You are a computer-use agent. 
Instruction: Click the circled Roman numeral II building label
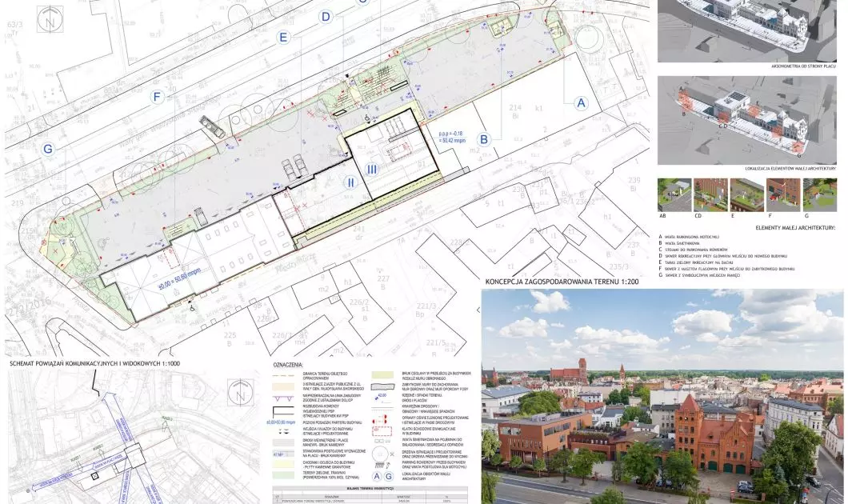click(x=350, y=182)
